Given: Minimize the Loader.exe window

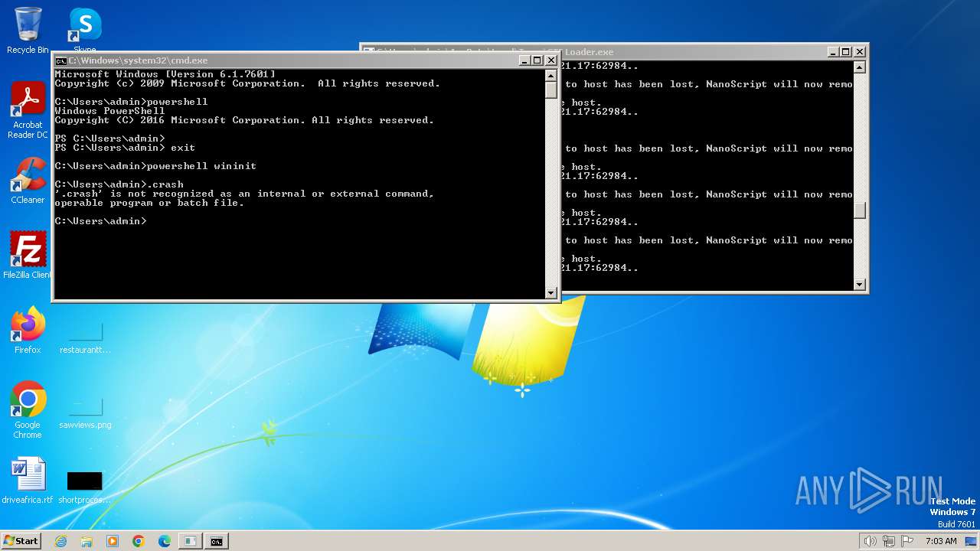Looking at the screenshot, I should 833,52.
